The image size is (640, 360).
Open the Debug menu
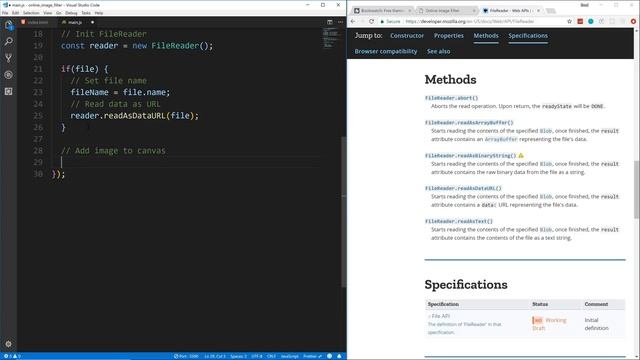click(x=71, y=13)
